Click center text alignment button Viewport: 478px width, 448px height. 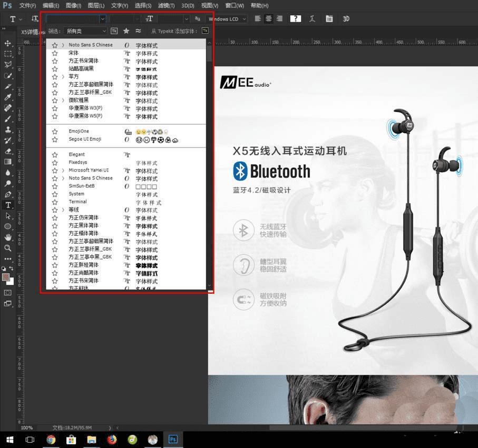(x=269, y=19)
